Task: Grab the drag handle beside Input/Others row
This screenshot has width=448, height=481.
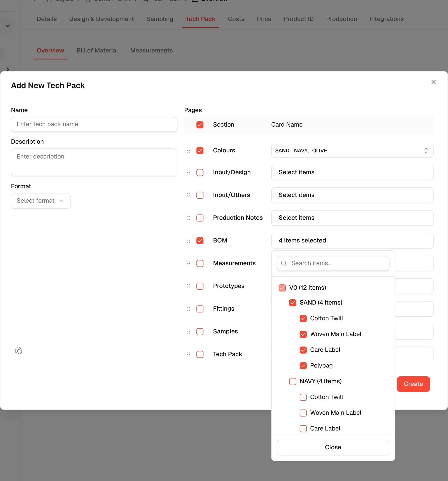Action: pyautogui.click(x=189, y=195)
